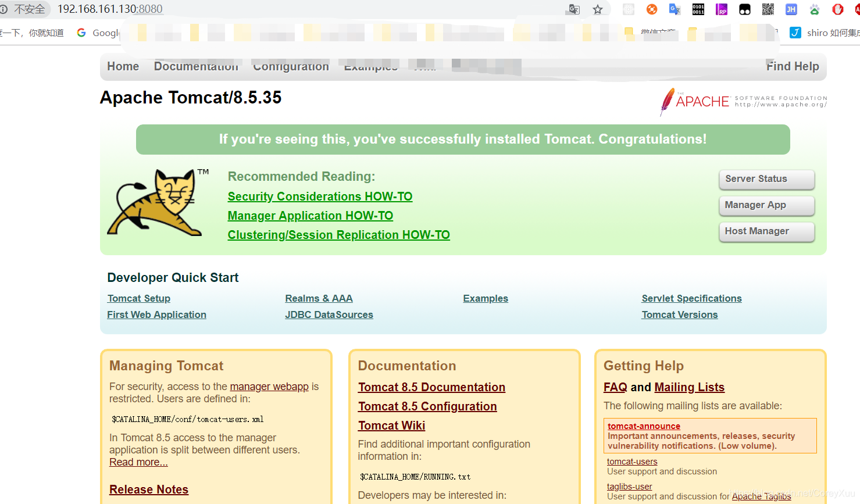Open the red stop-hand AdBlock icon
Screen dimensions: 860x504
point(838,9)
